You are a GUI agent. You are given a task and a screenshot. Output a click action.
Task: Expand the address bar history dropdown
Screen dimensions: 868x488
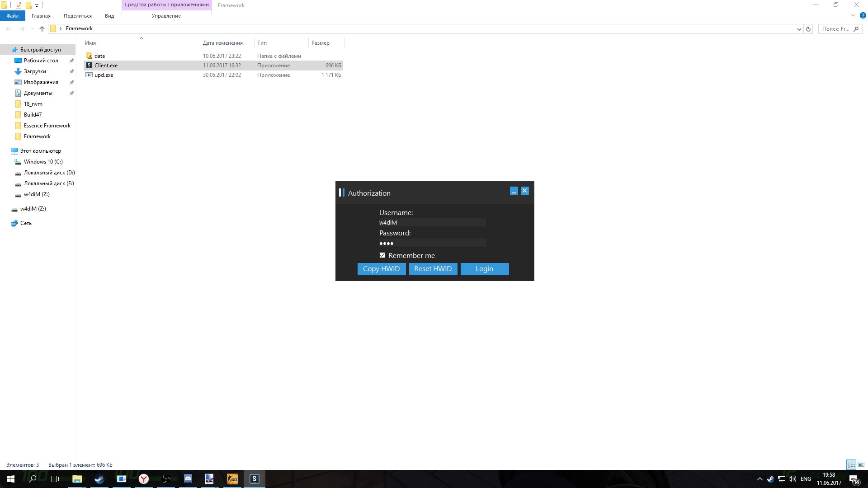799,29
